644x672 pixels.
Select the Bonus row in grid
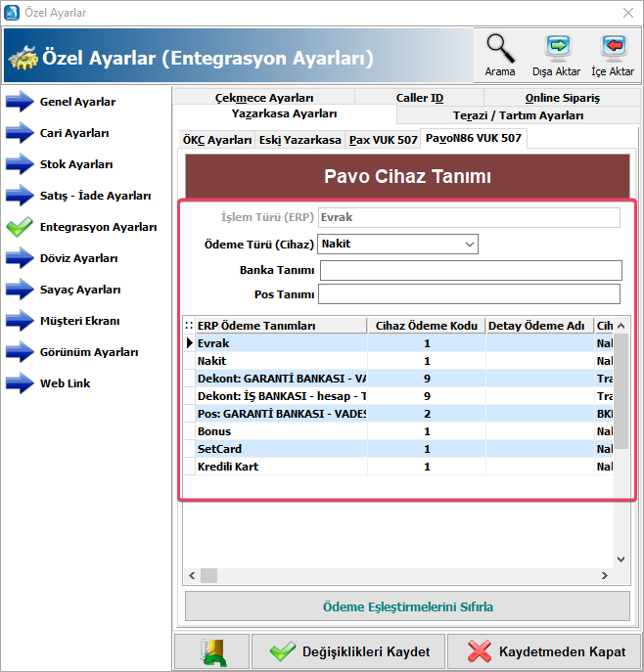(x=398, y=431)
